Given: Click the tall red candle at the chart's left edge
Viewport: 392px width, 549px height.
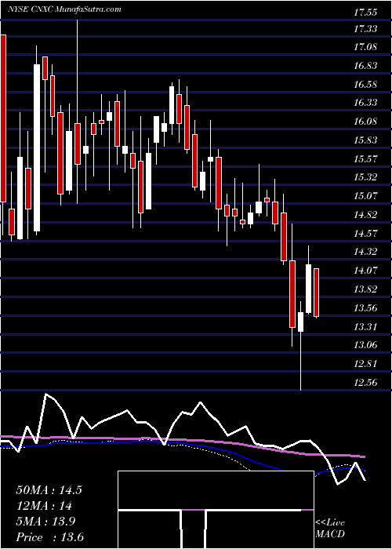Looking at the screenshot, I should pos(3,135).
